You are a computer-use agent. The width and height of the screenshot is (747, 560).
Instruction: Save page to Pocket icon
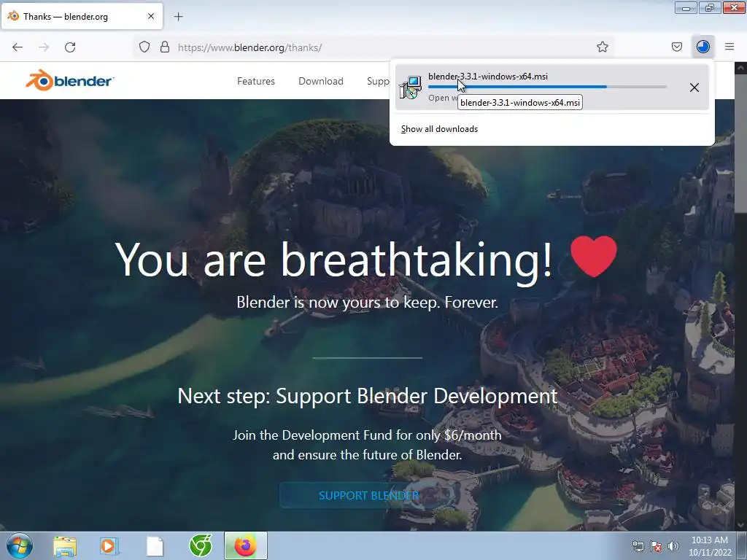(676, 47)
